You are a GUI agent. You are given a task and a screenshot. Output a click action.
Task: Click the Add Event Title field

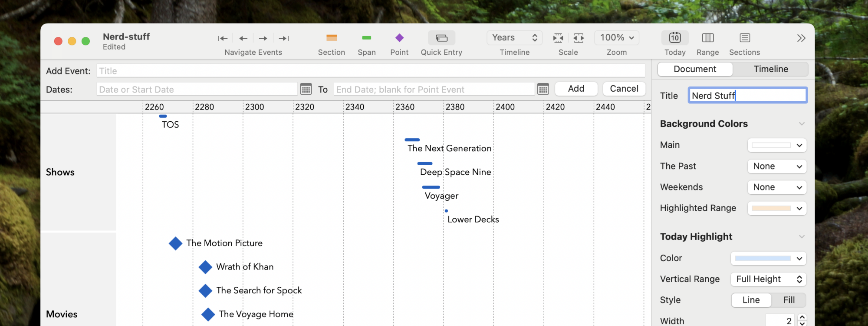click(x=371, y=71)
